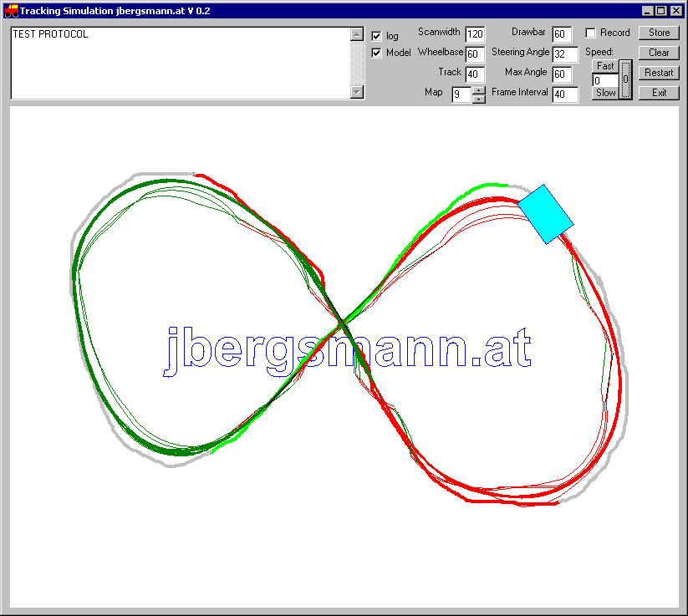The width and height of the screenshot is (688, 616).
Task: Focus the Drawbar input field
Action: point(562,34)
